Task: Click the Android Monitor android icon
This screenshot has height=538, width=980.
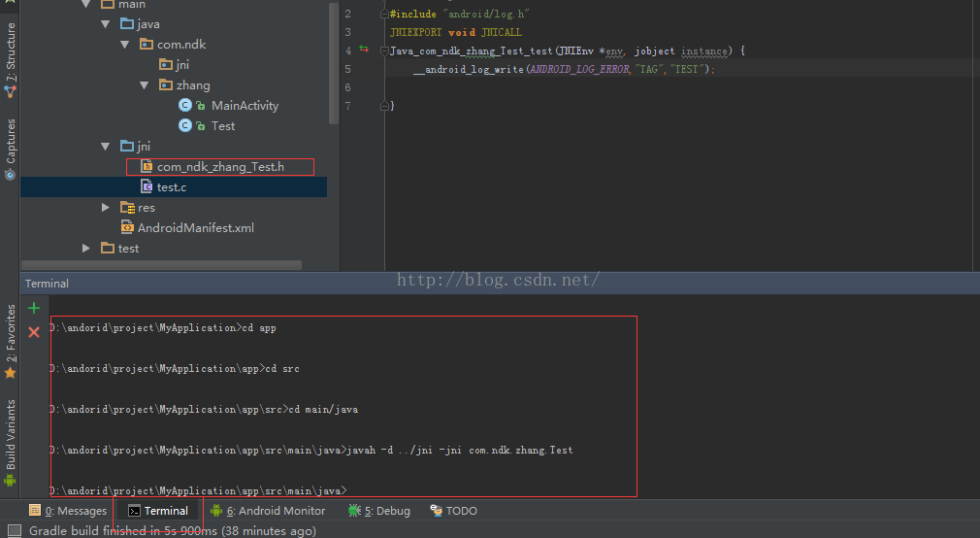Action: pos(216,511)
